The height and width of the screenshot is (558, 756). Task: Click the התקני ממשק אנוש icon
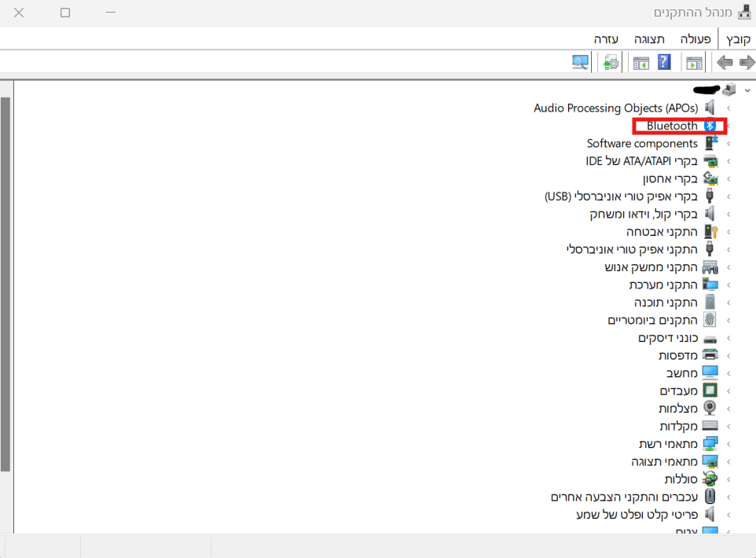[x=710, y=267]
